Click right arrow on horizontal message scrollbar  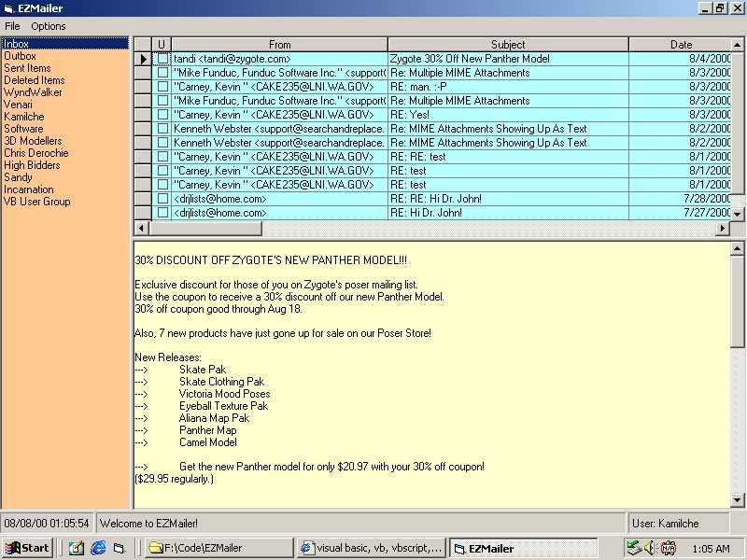[x=723, y=229]
